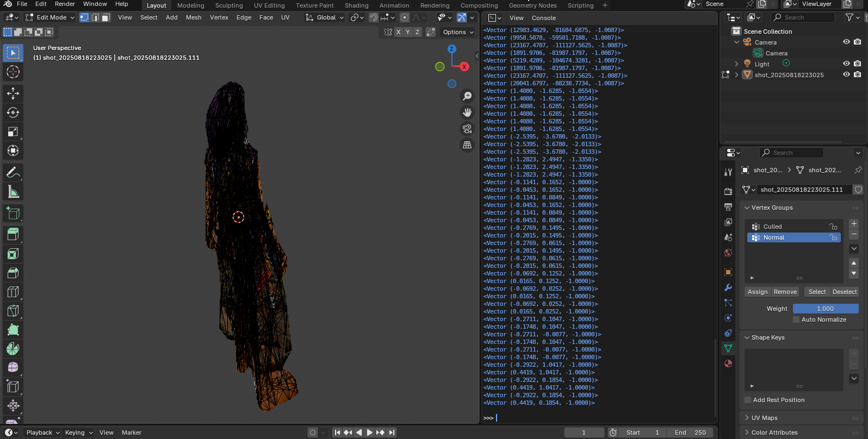Select the Loop Cut tool
Screen dimensions: 868x439
tap(13, 292)
